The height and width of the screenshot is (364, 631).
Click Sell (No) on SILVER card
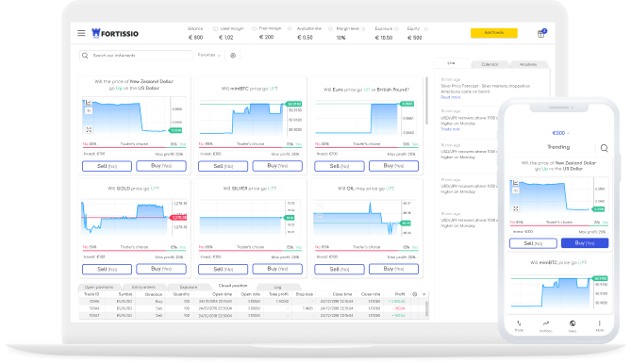[x=223, y=269]
